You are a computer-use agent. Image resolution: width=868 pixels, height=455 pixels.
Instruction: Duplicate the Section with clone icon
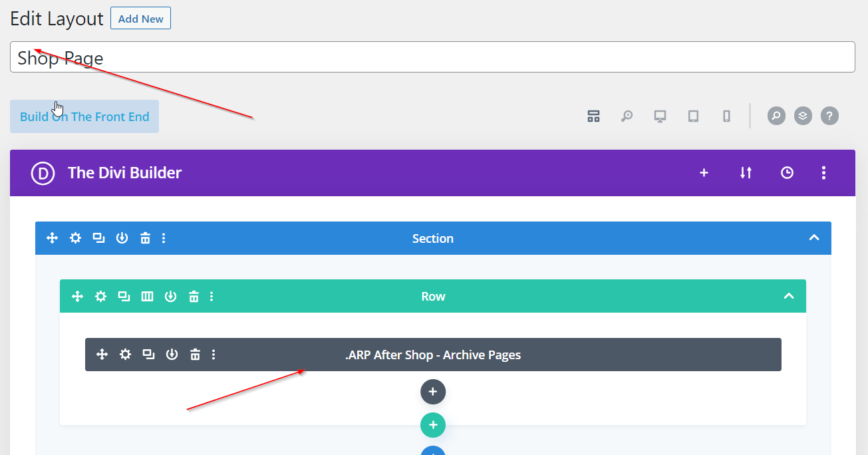98,238
